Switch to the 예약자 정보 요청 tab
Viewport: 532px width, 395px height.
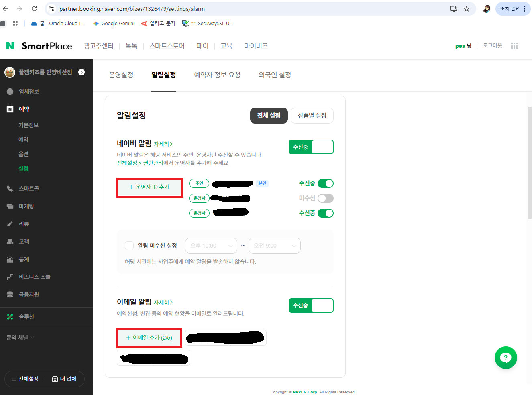(x=217, y=75)
